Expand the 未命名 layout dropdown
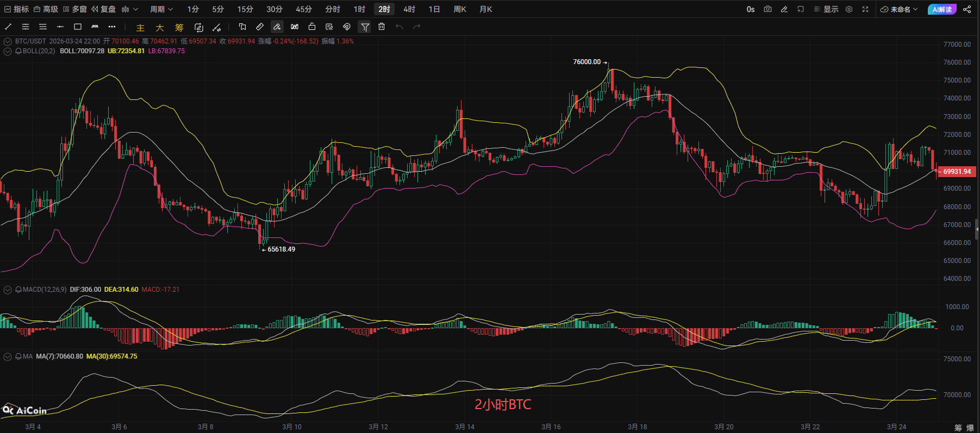Image resolution: width=980 pixels, height=433 pixels. pos(900,9)
